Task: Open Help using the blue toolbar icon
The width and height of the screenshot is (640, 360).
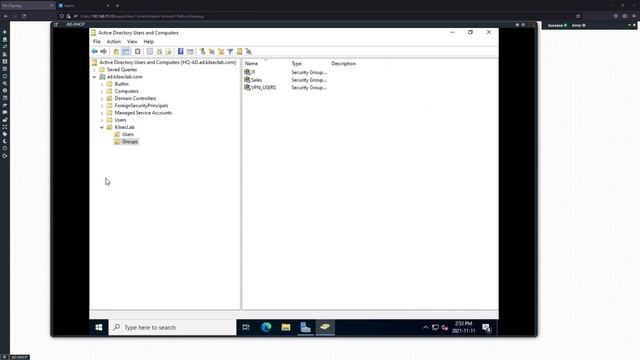Action: pyautogui.click(x=180, y=51)
